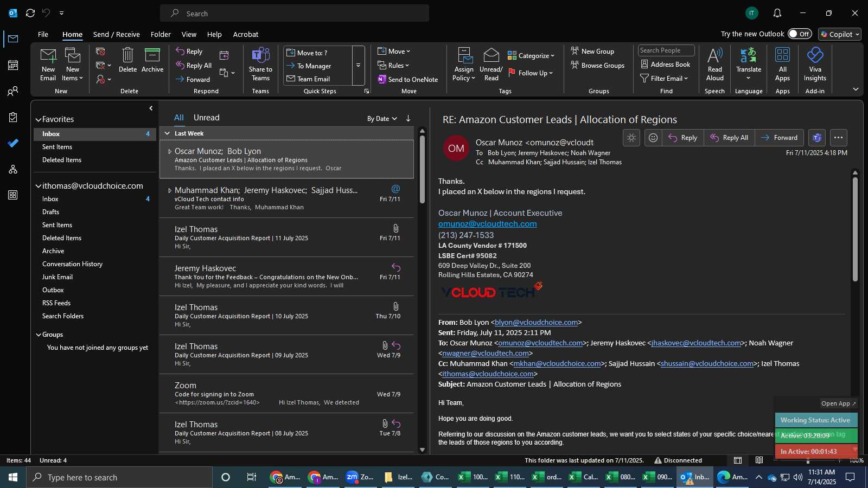Screen dimensions: 868x488
Task: Open New Items dropdown
Action: (73, 65)
